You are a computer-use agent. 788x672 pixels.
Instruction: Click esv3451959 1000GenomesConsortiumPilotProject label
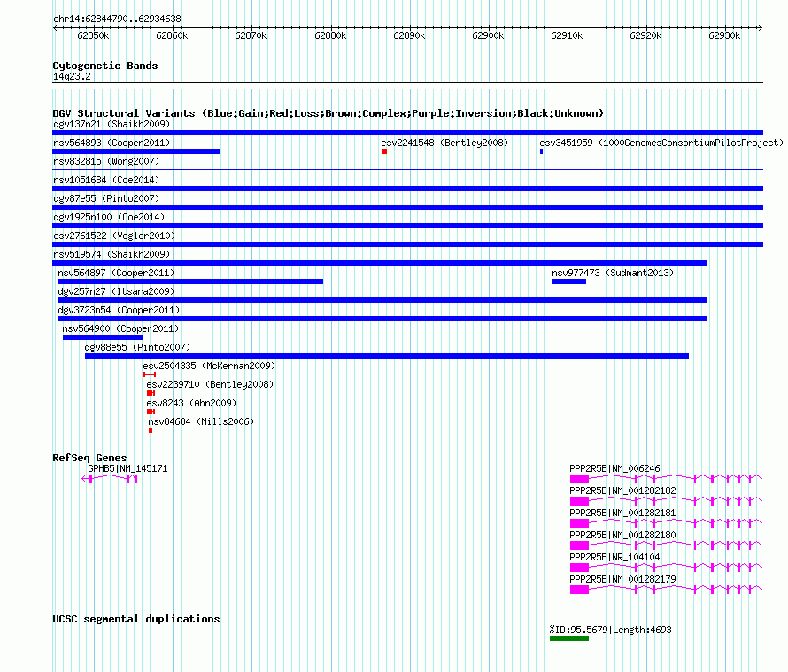[661, 143]
